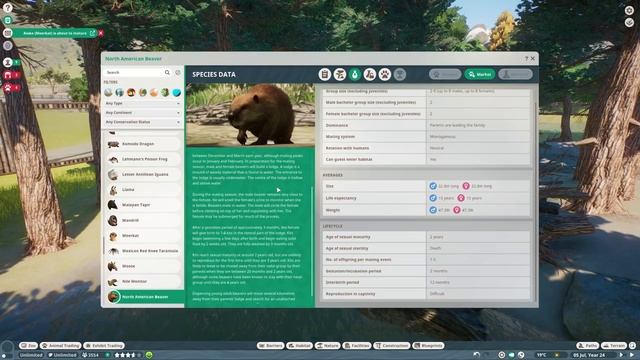Open the red animal paw alerts icon

pyautogui.click(x=8, y=88)
